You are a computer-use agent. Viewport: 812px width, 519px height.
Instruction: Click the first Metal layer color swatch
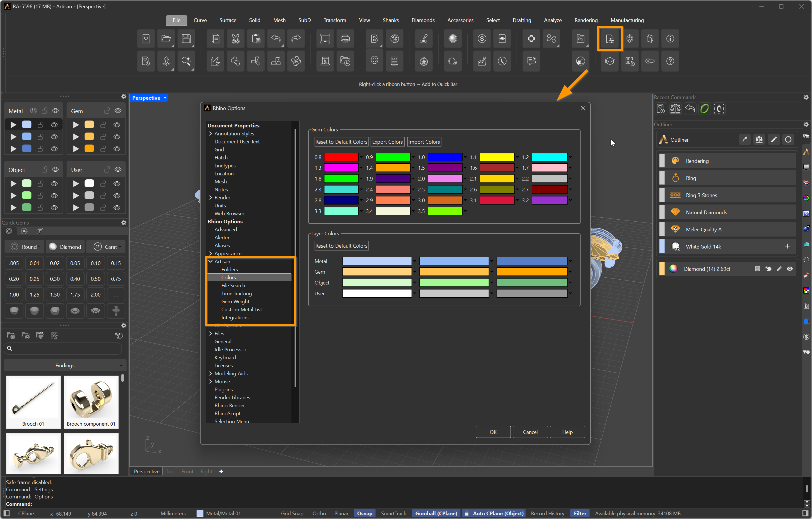(377, 261)
